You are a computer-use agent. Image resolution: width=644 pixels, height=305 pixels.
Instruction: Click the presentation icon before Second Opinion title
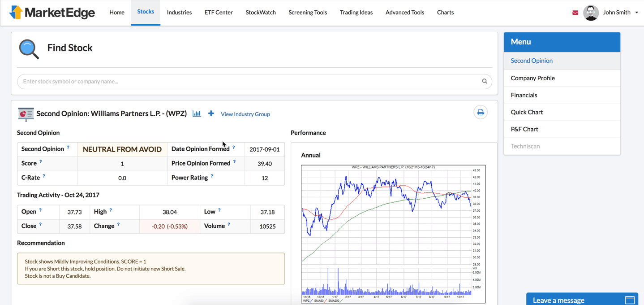point(26,114)
